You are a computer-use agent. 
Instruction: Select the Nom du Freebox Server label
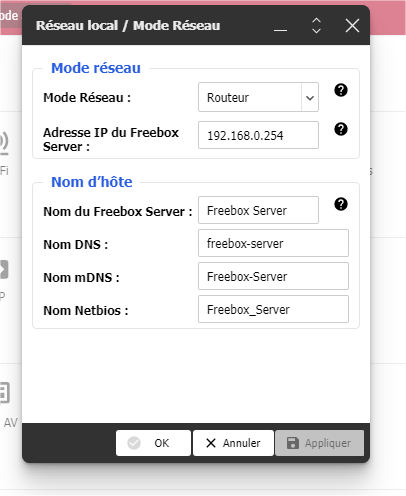coord(118,211)
